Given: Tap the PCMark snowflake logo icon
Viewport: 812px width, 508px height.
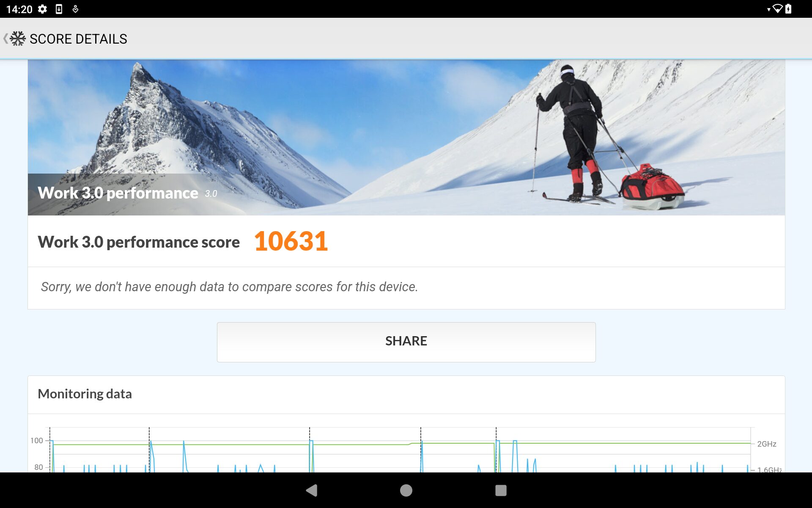Looking at the screenshot, I should coord(18,39).
